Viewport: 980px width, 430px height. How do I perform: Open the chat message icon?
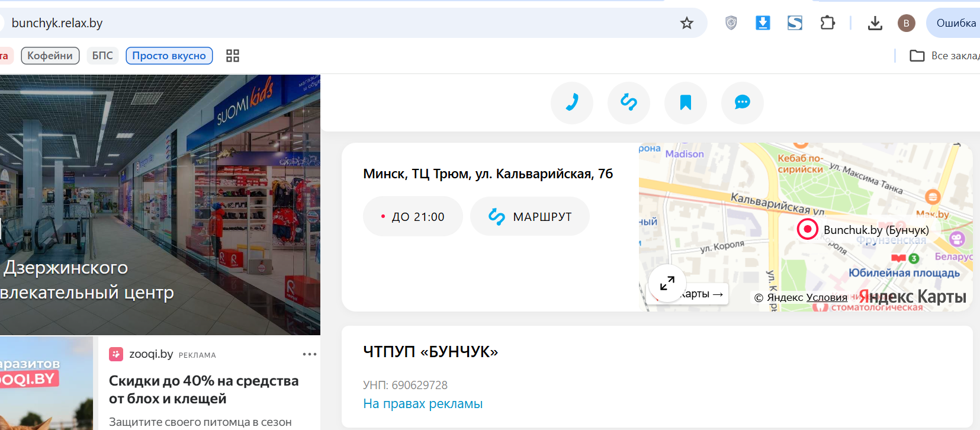743,103
